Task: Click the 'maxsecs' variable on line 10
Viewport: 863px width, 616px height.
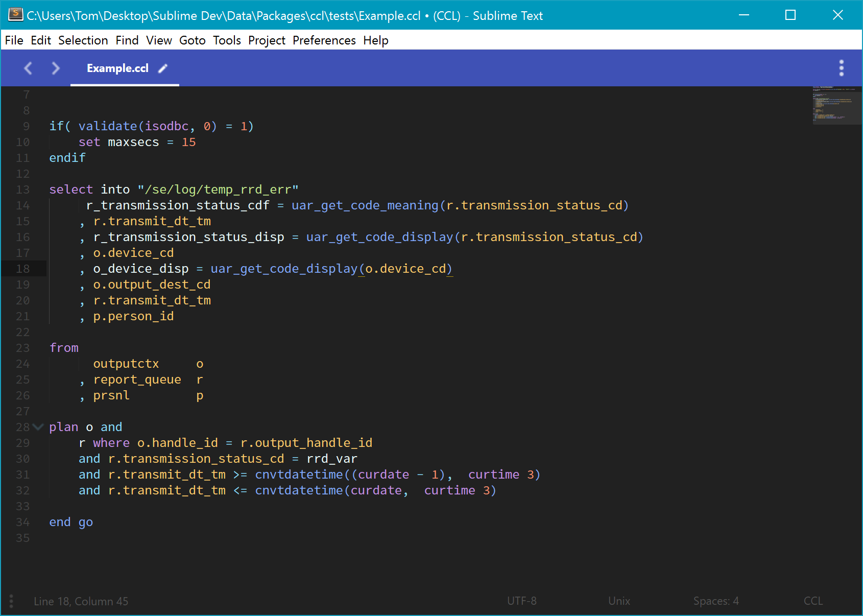Action: point(133,142)
